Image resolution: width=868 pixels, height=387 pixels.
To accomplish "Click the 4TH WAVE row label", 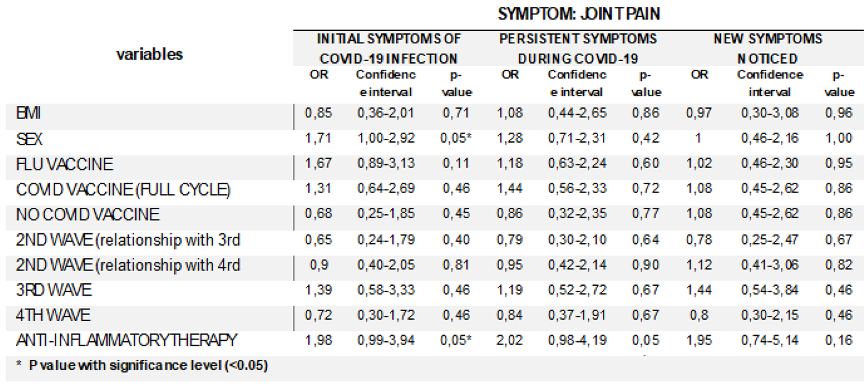I will (54, 315).
